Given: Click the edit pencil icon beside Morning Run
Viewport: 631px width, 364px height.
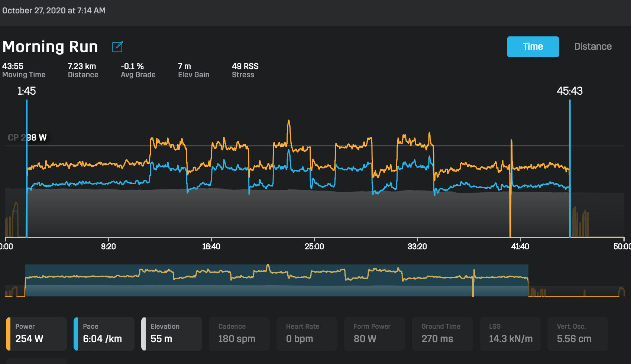Looking at the screenshot, I should [117, 47].
